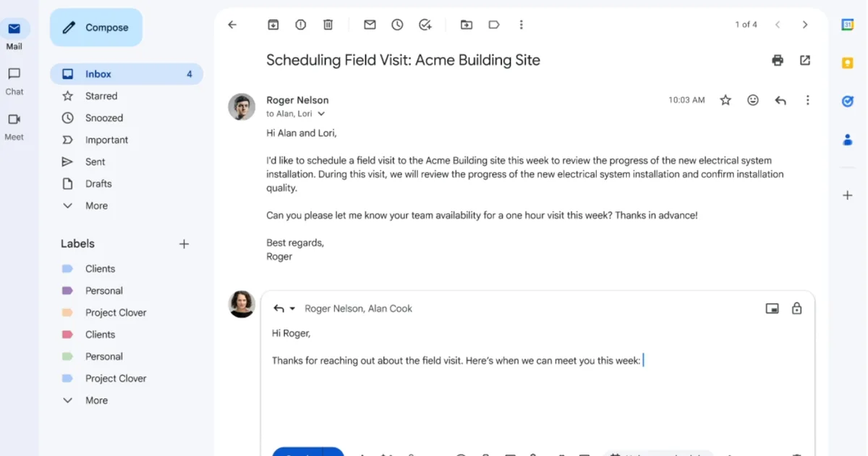868x456 pixels.
Task: Select the red Clients label
Action: click(100, 334)
